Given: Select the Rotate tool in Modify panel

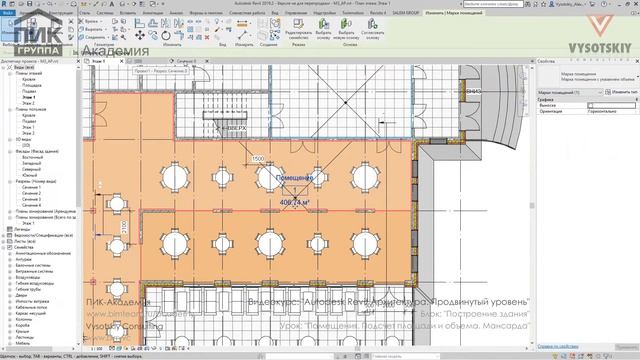Looking at the screenshot, I should click(x=166, y=36).
